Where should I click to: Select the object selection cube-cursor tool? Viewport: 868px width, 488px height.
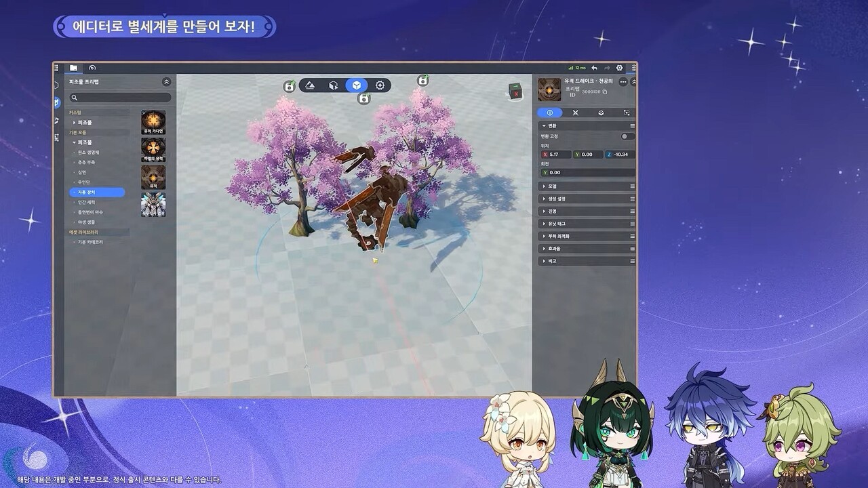[333, 85]
